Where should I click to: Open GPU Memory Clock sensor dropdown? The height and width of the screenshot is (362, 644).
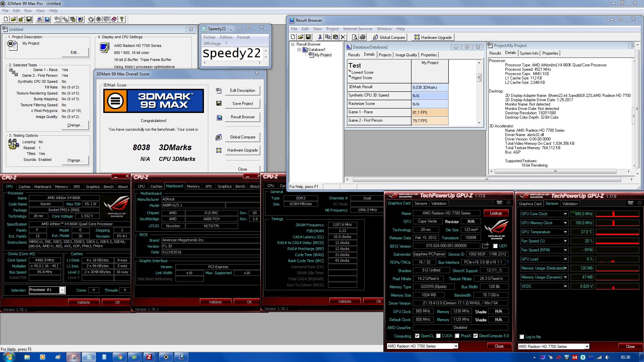[x=565, y=223]
